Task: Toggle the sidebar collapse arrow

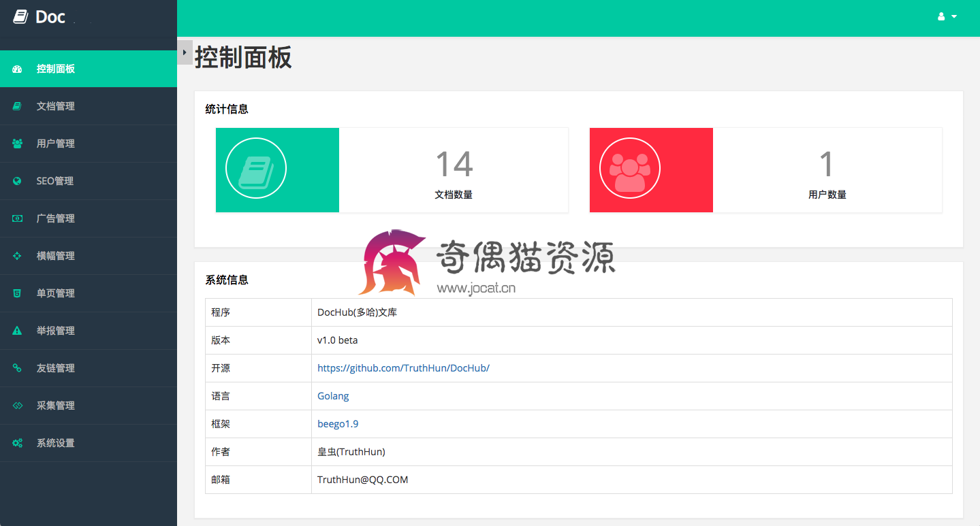Action: (x=185, y=52)
